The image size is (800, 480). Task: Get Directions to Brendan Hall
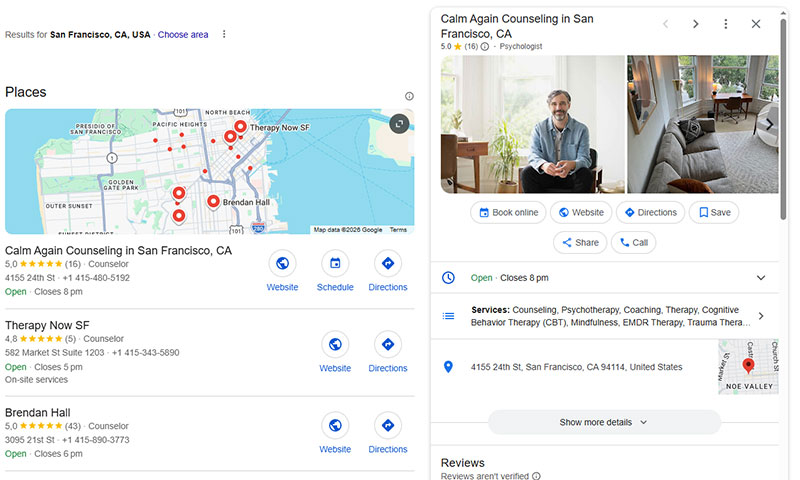pyautogui.click(x=388, y=425)
